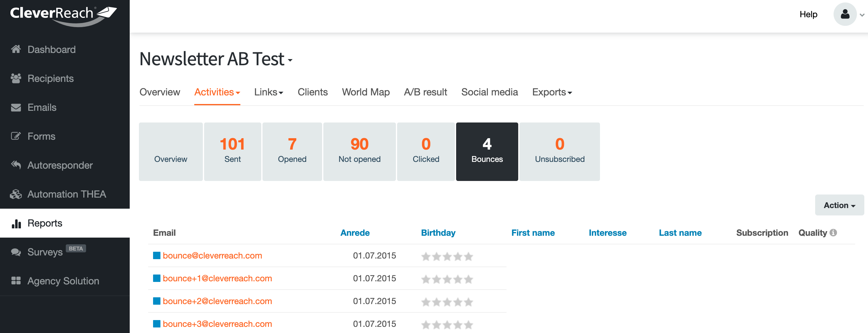Click the Quality info icon
The image size is (868, 333).
point(833,232)
